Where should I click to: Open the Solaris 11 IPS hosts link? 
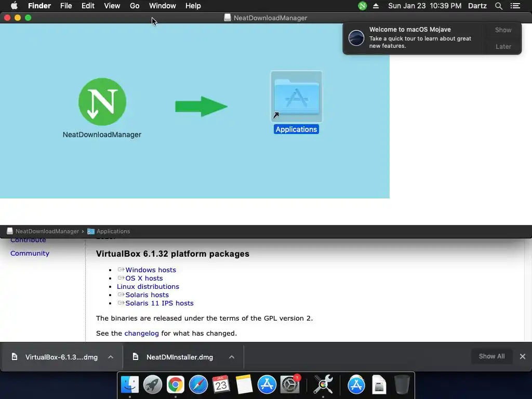click(x=159, y=303)
